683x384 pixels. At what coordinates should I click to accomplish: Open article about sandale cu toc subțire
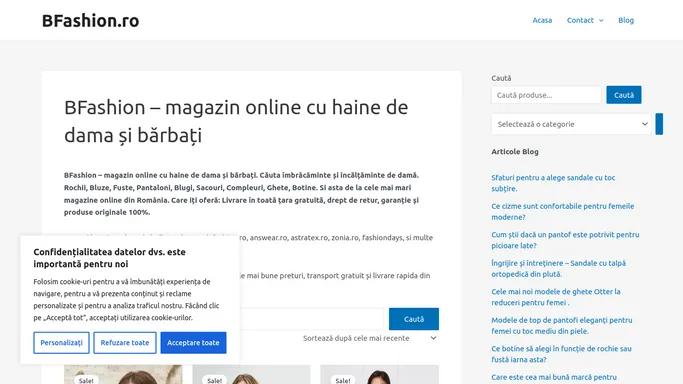tap(553, 183)
